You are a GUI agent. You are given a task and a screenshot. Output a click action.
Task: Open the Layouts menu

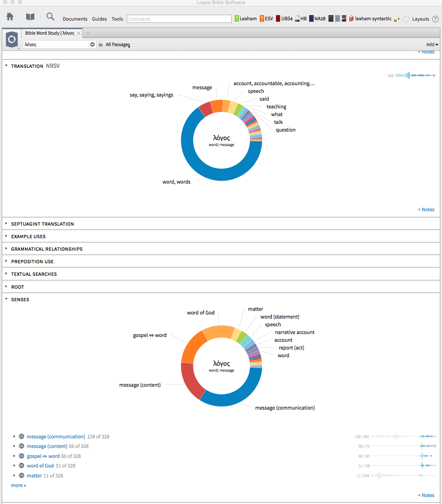pos(421,19)
